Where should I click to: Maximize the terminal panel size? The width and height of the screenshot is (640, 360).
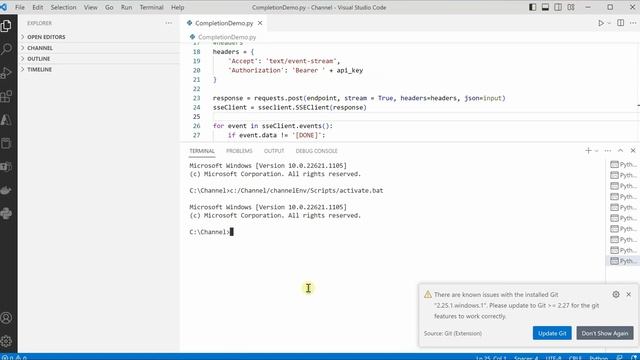click(x=620, y=151)
